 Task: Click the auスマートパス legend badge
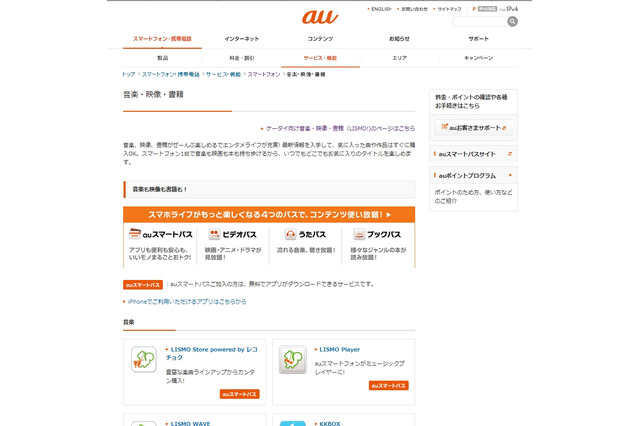[x=143, y=285]
